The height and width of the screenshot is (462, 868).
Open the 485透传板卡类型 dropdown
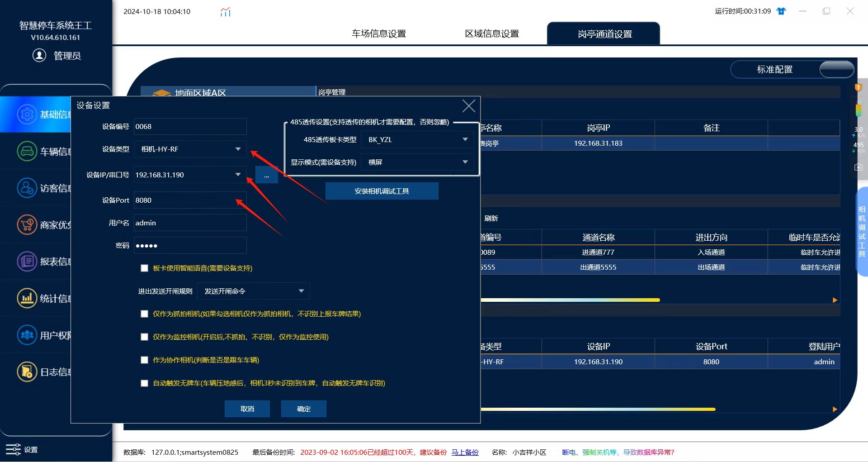(x=417, y=139)
